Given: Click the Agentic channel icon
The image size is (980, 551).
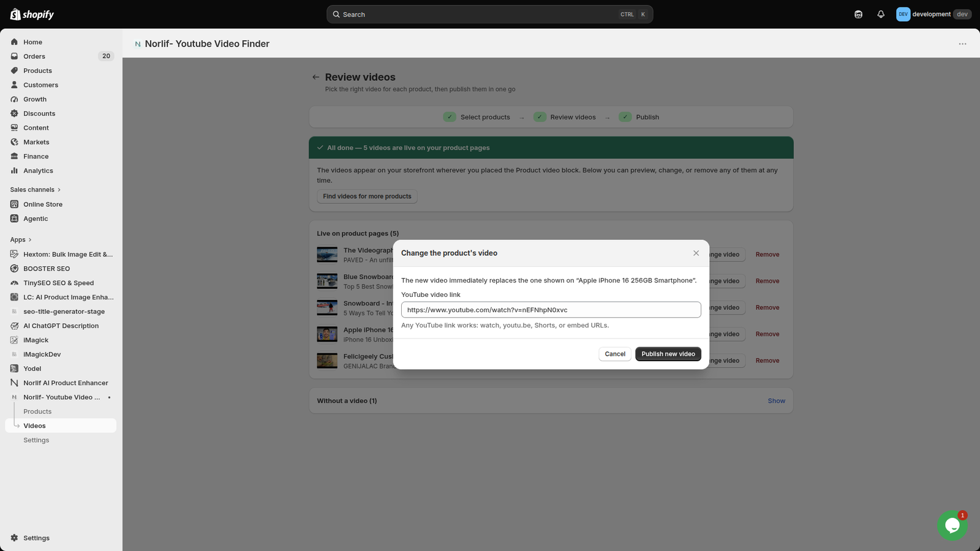Looking at the screenshot, I should tap(15, 219).
